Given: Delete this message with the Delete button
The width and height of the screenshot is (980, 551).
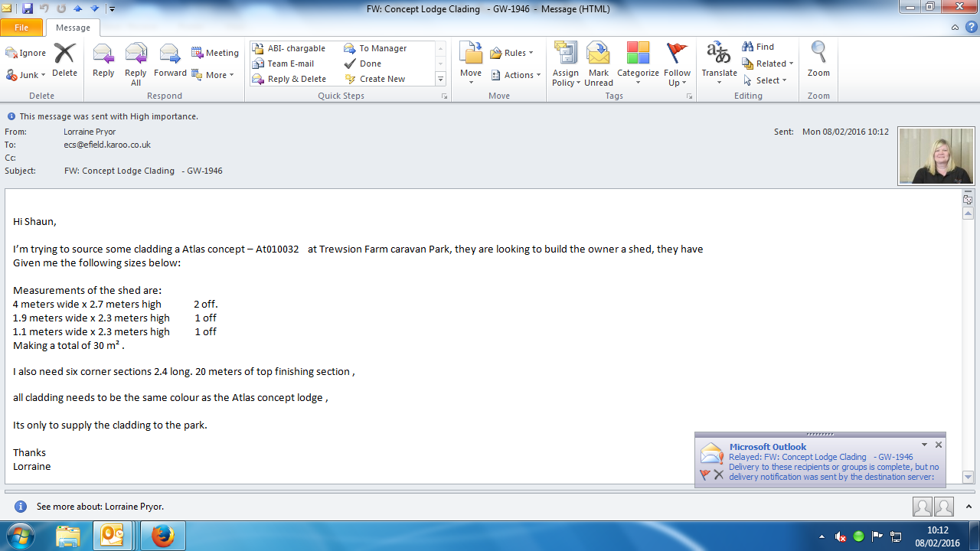Looking at the screenshot, I should pyautogui.click(x=64, y=60).
